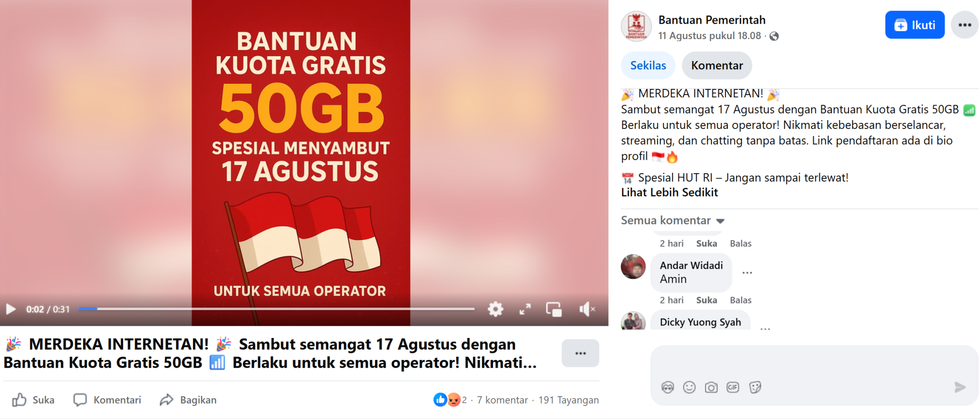Open the sticker picker icon
This screenshot has height=419, width=980.
click(755, 387)
